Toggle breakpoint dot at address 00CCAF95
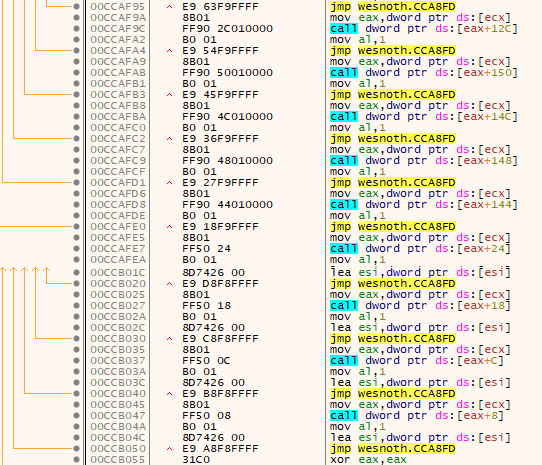This screenshot has width=542, height=465. point(76,7)
